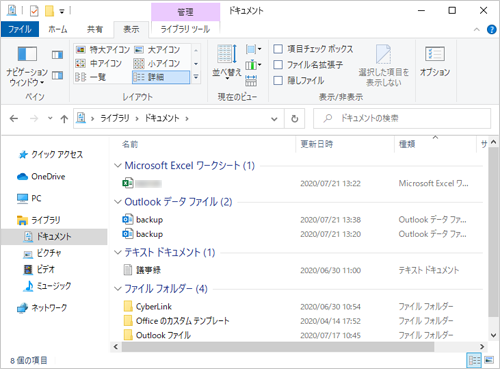The height and width of the screenshot is (369, 500).
Task: Collapse Microsoft Excel ワークシート group
Action: point(117,165)
